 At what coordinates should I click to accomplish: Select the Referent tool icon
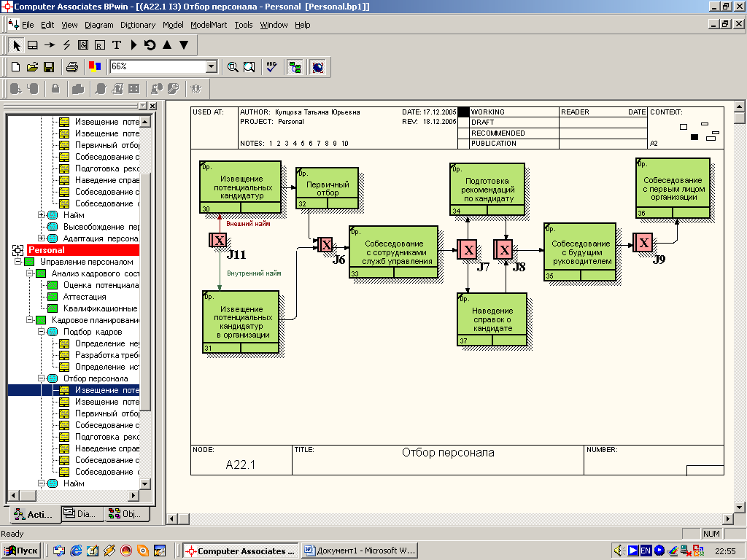point(99,45)
